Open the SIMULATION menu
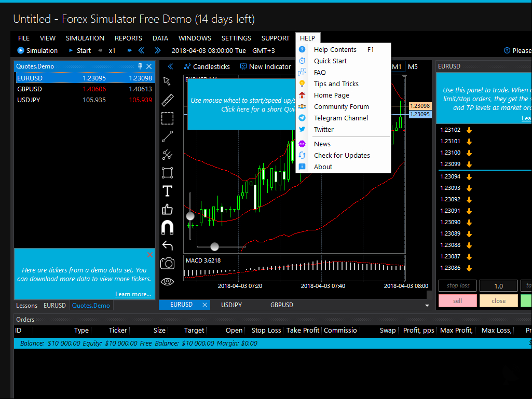This screenshot has height=399, width=532. 85,38
